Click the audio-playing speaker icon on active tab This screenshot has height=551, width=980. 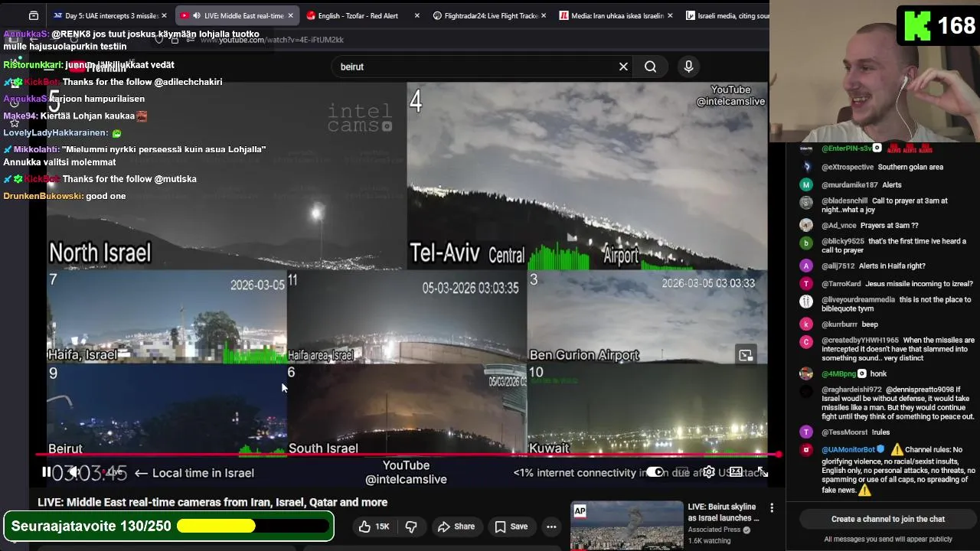pyautogui.click(x=196, y=15)
